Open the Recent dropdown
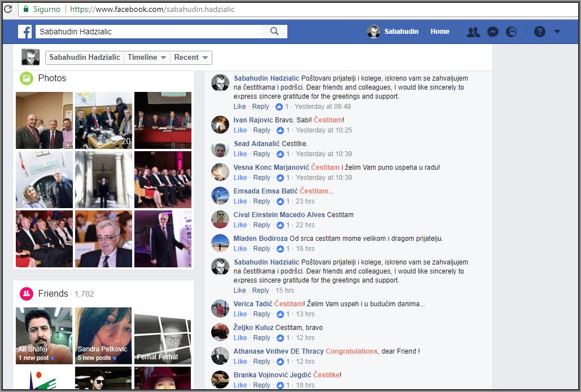Screen dimensions: 581x392 tap(191, 58)
